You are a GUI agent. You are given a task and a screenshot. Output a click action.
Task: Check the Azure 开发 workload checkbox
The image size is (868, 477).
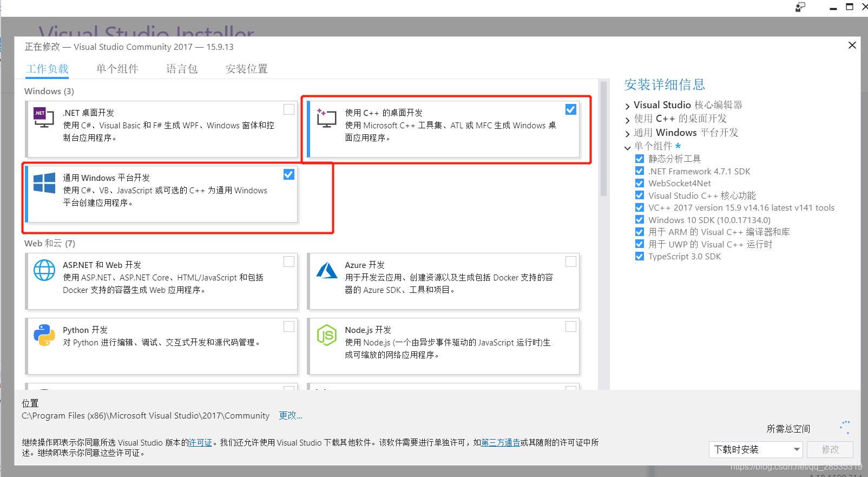571,262
